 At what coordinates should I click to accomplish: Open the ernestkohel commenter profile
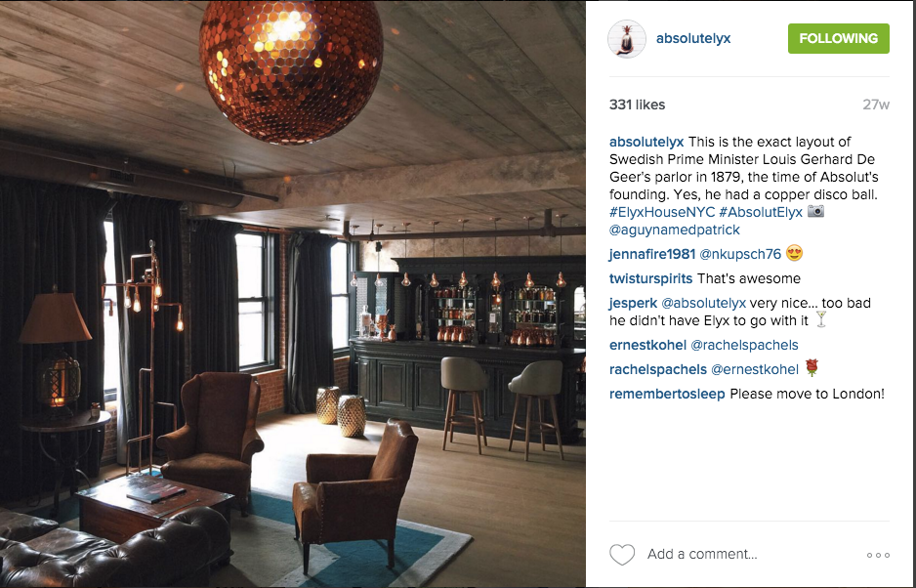[x=647, y=346]
